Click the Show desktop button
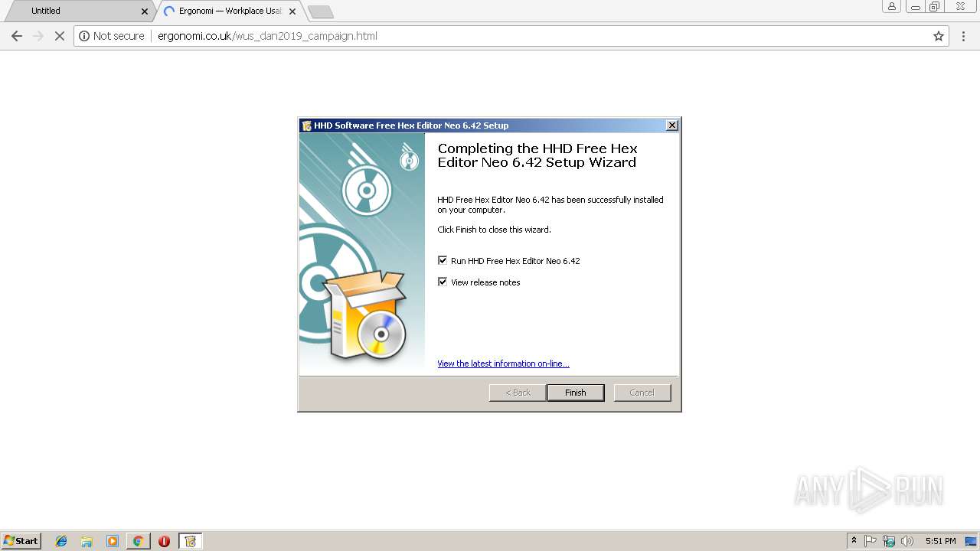This screenshot has width=980, height=551. [972, 541]
